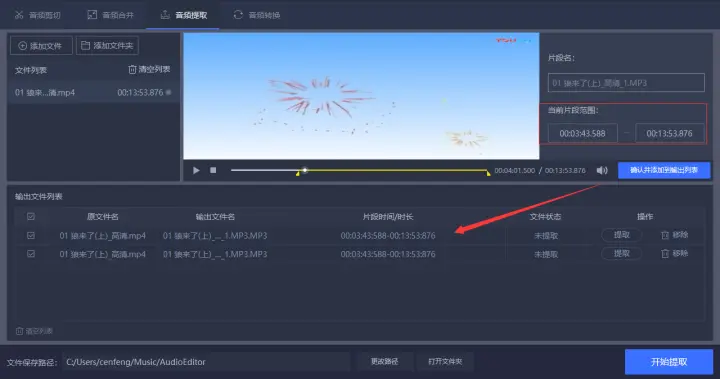
Task: Switch to the 音频剪切 tab
Action: [x=38, y=15]
